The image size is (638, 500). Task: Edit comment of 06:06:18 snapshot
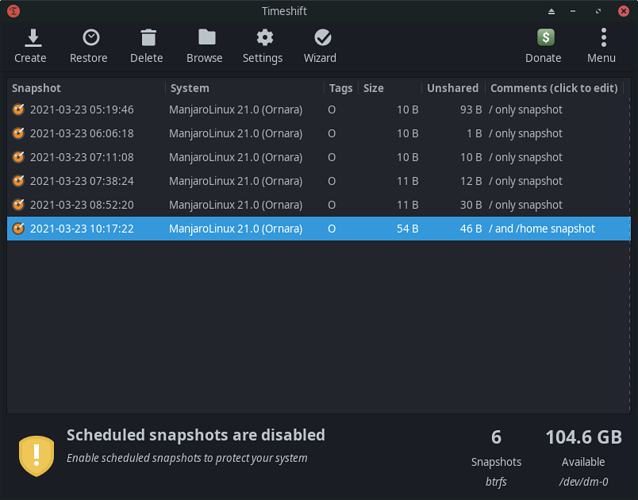[x=525, y=134]
